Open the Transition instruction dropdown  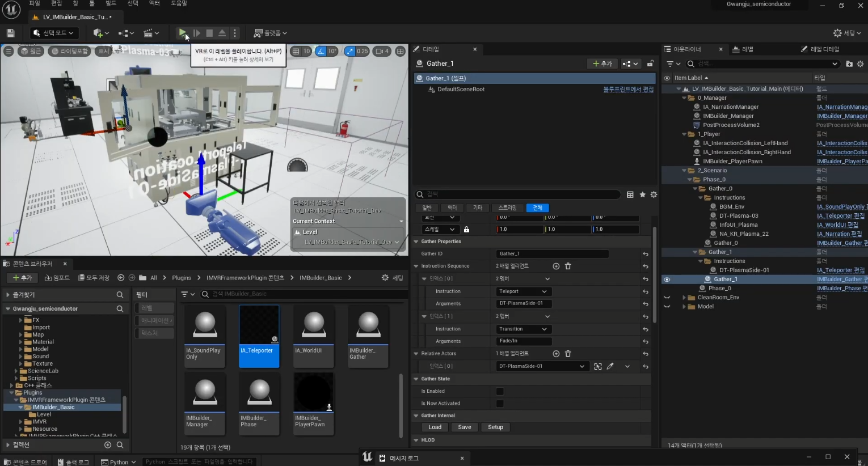pyautogui.click(x=523, y=329)
